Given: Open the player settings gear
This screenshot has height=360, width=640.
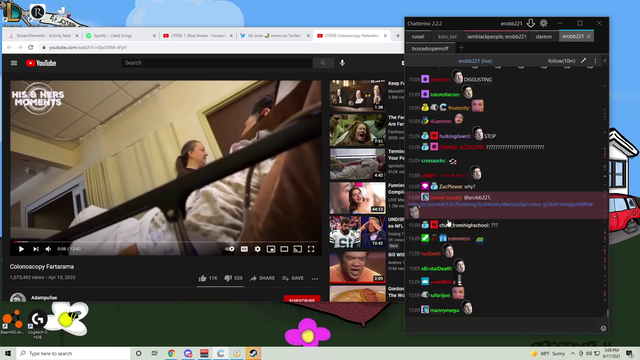Looking at the screenshot, I should tap(258, 249).
